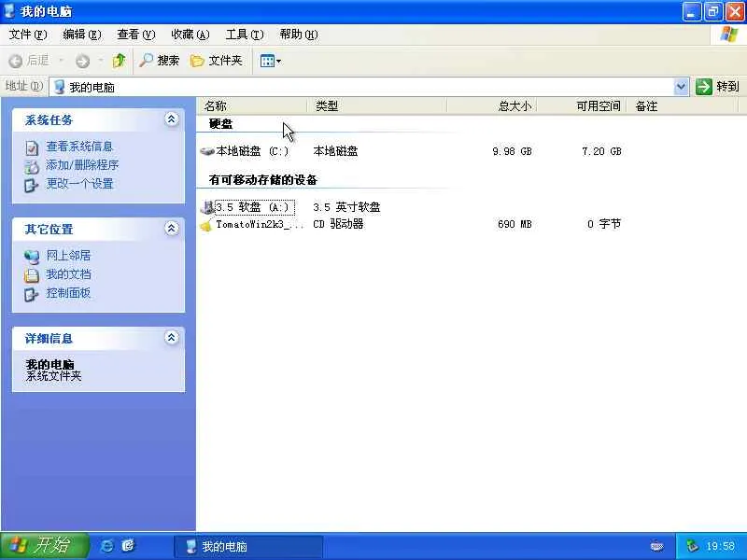Click the Start (开始) button
The image size is (747, 560).
pyautogui.click(x=45, y=546)
